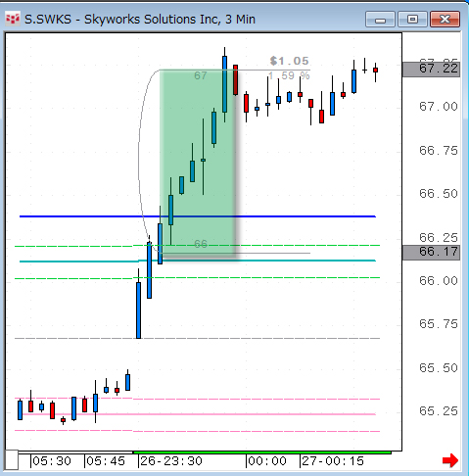Click the 66.50 price axis label

[439, 194]
